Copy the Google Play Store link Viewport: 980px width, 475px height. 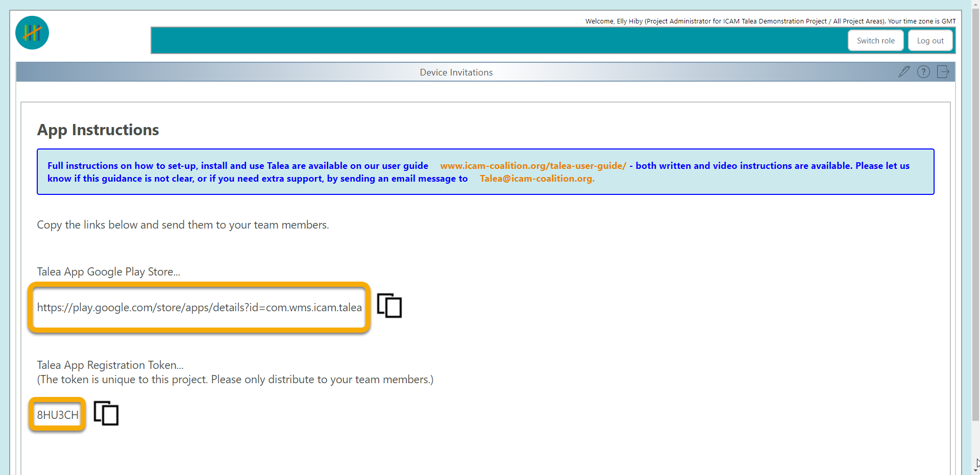(389, 306)
